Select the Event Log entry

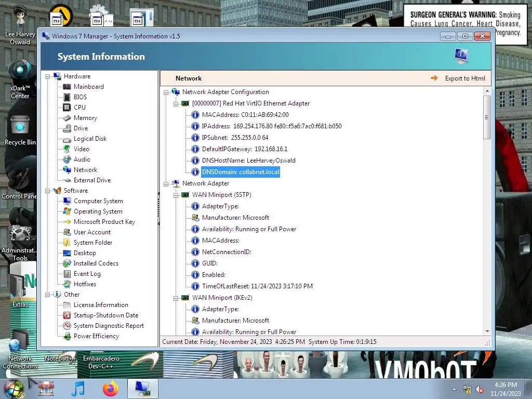87,274
